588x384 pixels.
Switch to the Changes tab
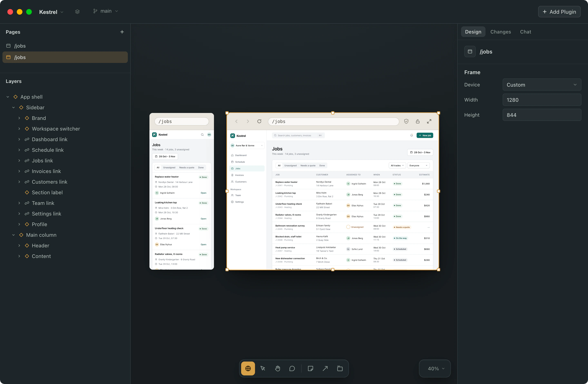tap(501, 32)
